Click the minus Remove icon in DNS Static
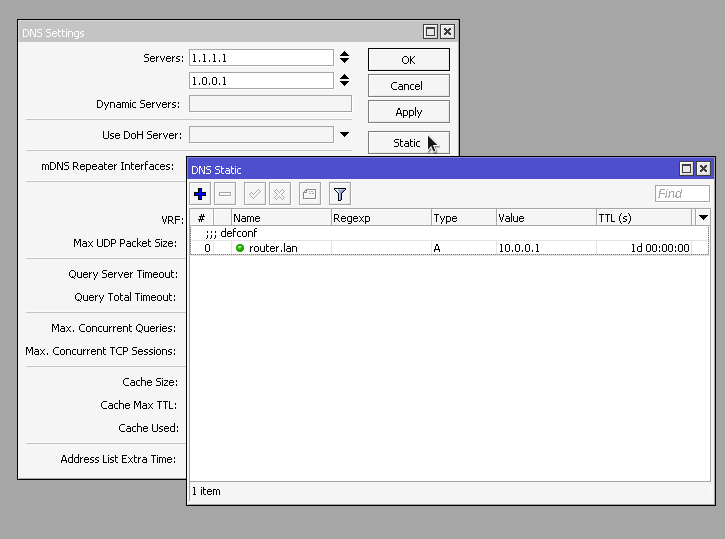Screen dimensions: 725x539 point(226,194)
